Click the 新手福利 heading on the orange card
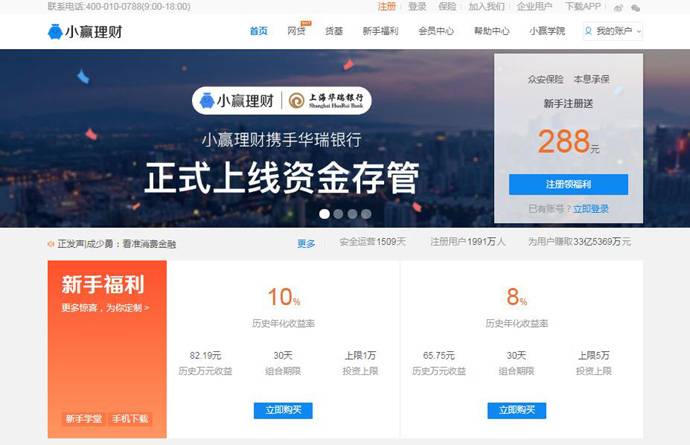This screenshot has height=445, width=690. coord(103,284)
